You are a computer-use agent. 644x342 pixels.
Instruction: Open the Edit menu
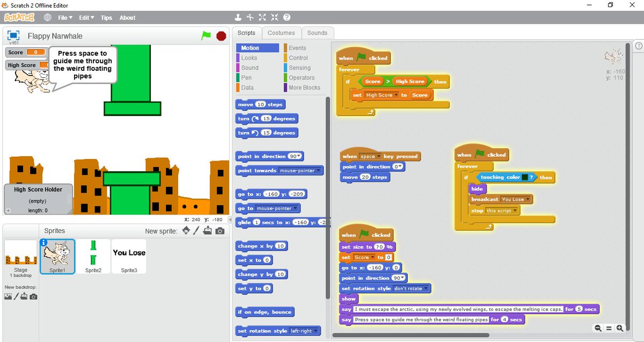point(86,18)
